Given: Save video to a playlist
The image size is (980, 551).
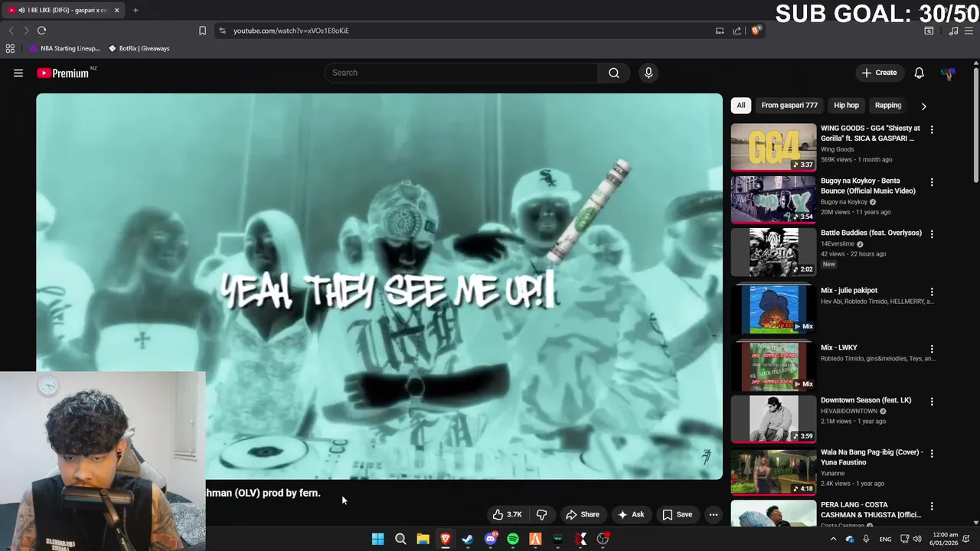Looking at the screenshot, I should [x=677, y=514].
